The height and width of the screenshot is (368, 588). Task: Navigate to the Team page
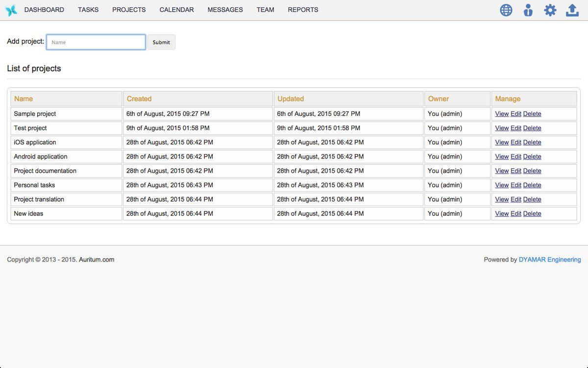click(265, 10)
